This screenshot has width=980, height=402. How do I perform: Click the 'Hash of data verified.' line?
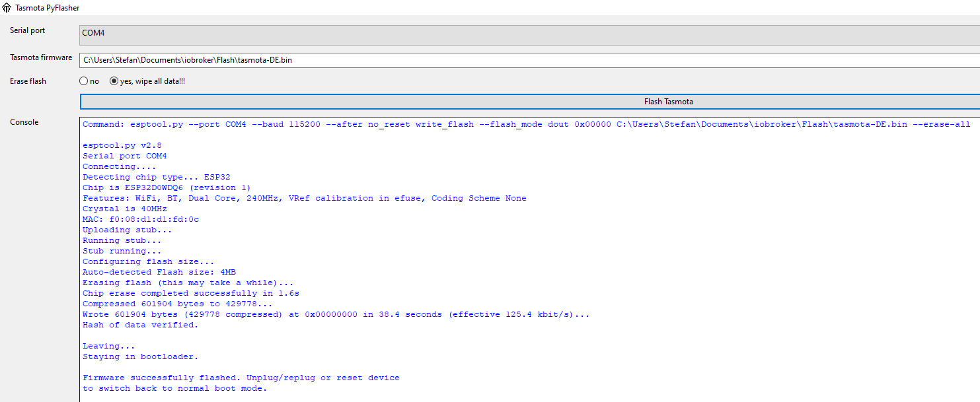click(x=141, y=325)
